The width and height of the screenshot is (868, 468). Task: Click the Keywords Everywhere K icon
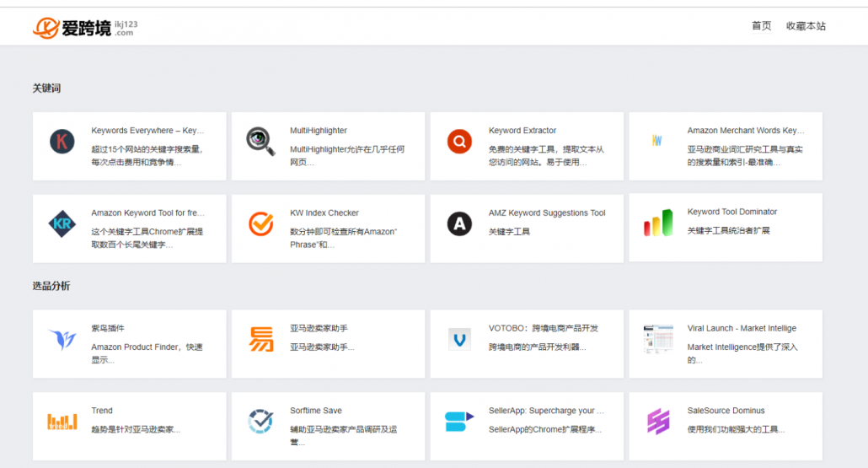coord(62,141)
